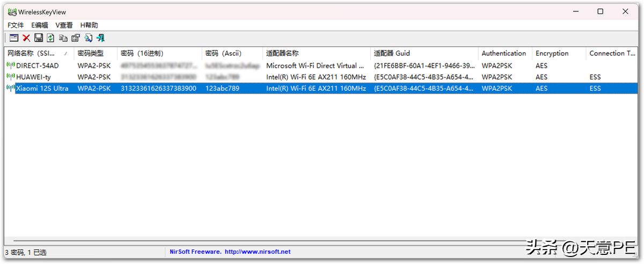Screen dimensions: 644x264
Task: Open the H帮助 menu
Action: click(x=89, y=25)
